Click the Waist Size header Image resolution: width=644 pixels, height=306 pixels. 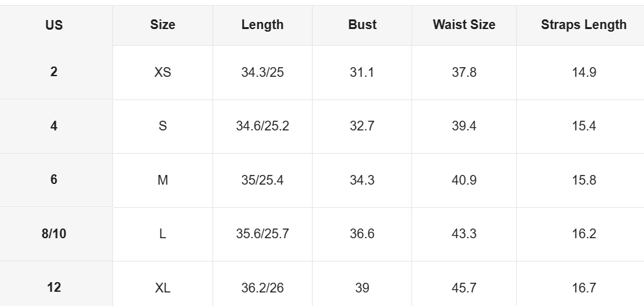tap(464, 25)
